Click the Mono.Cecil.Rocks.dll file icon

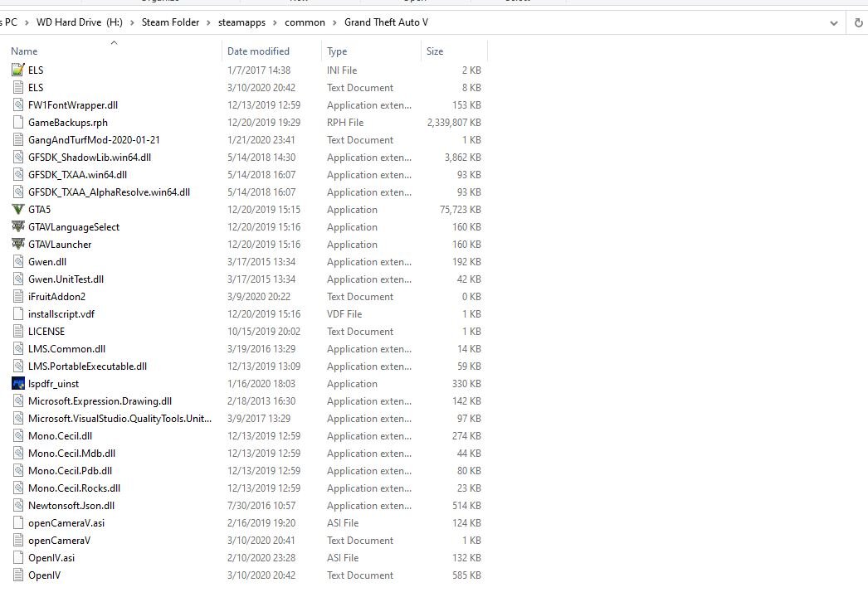[18, 488]
